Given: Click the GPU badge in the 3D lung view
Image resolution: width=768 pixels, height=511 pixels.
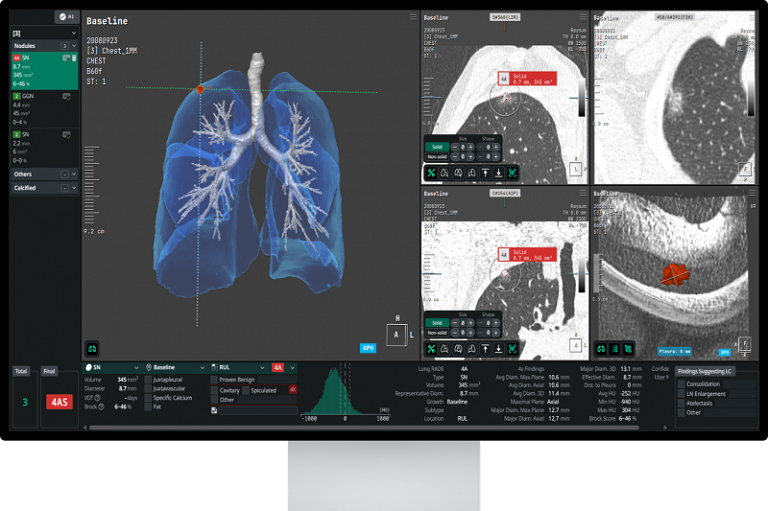Looking at the screenshot, I should point(367,348).
